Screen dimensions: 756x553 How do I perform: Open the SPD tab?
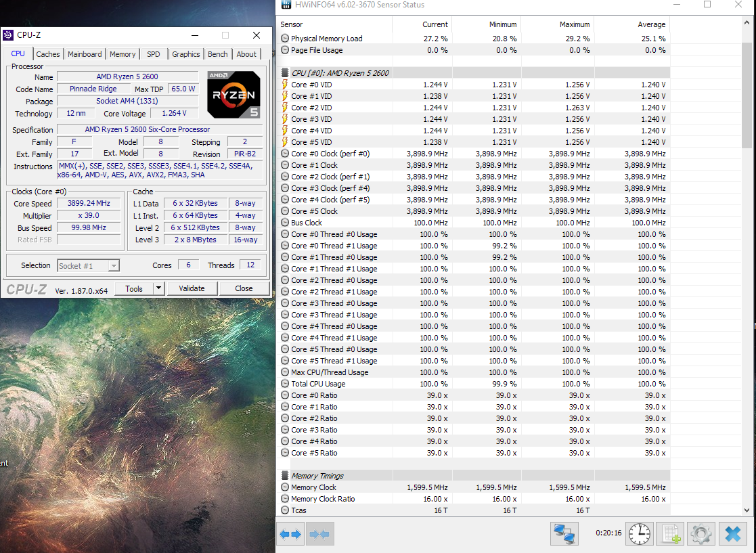coord(154,54)
